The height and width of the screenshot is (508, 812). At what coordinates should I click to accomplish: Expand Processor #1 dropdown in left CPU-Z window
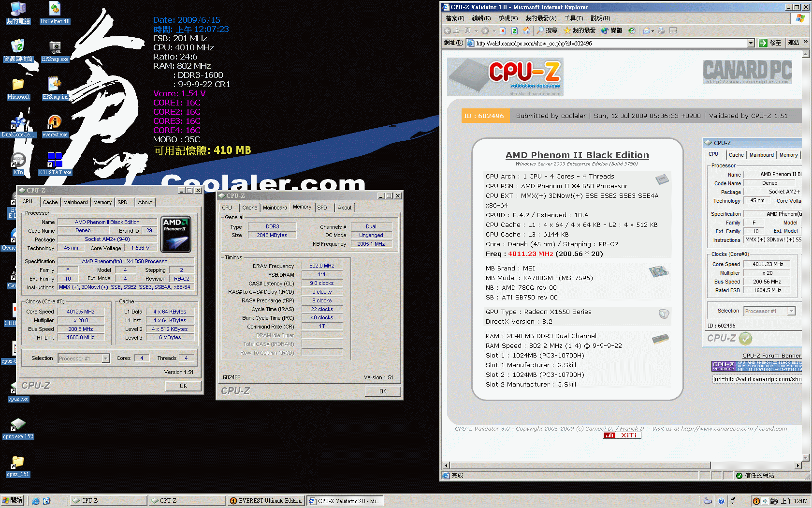point(105,359)
